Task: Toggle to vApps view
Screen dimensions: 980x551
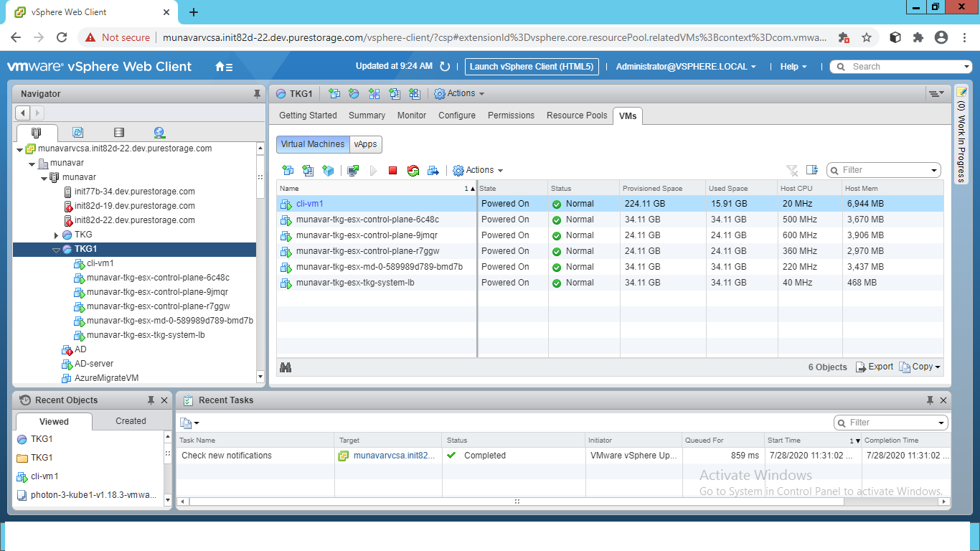Action: pos(366,144)
